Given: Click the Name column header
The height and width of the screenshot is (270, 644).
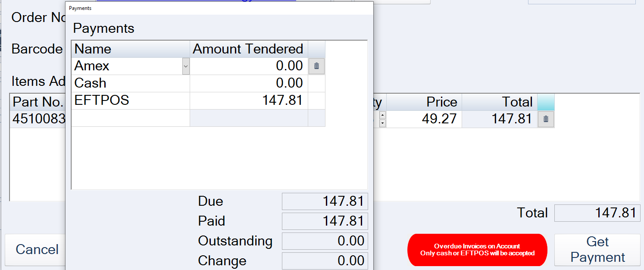Looking at the screenshot, I should click(131, 49).
